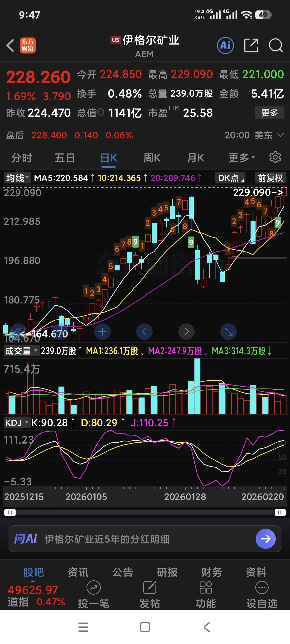The image size is (290, 644).
Task: Toggle 前复权 adjustment mode
Action: [x=270, y=178]
